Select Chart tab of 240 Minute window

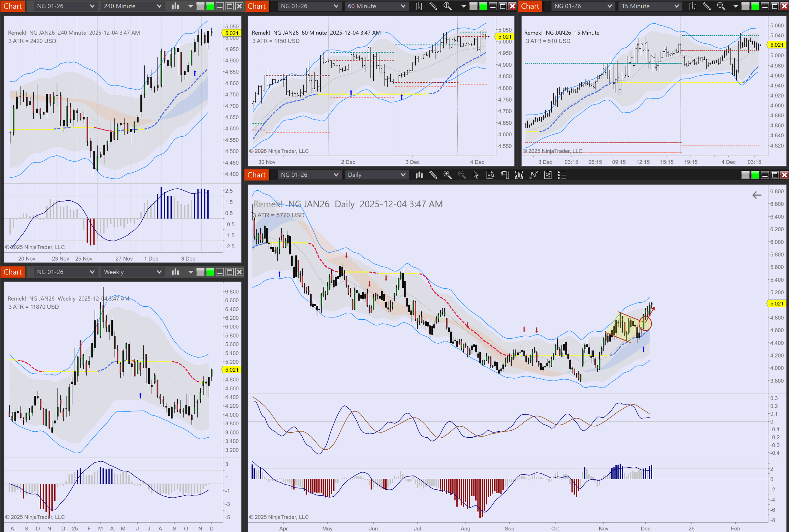(13, 6)
